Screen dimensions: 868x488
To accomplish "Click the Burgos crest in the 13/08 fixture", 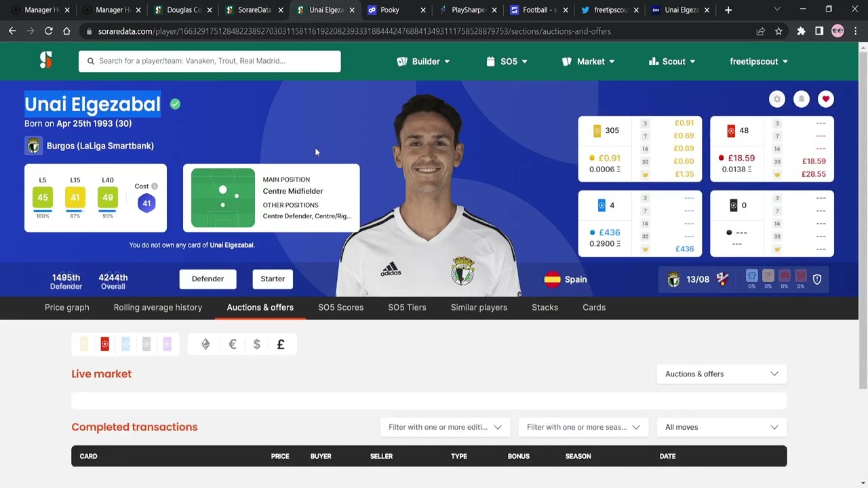I will (673, 280).
